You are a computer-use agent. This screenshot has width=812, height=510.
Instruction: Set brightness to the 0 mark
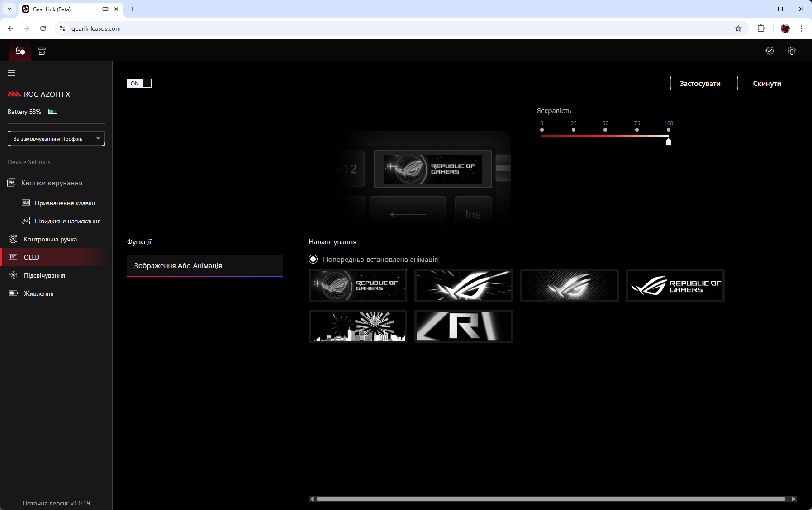coord(542,130)
